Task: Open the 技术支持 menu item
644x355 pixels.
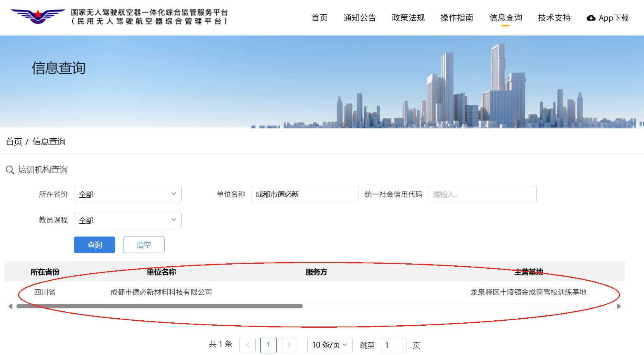Action: [554, 18]
